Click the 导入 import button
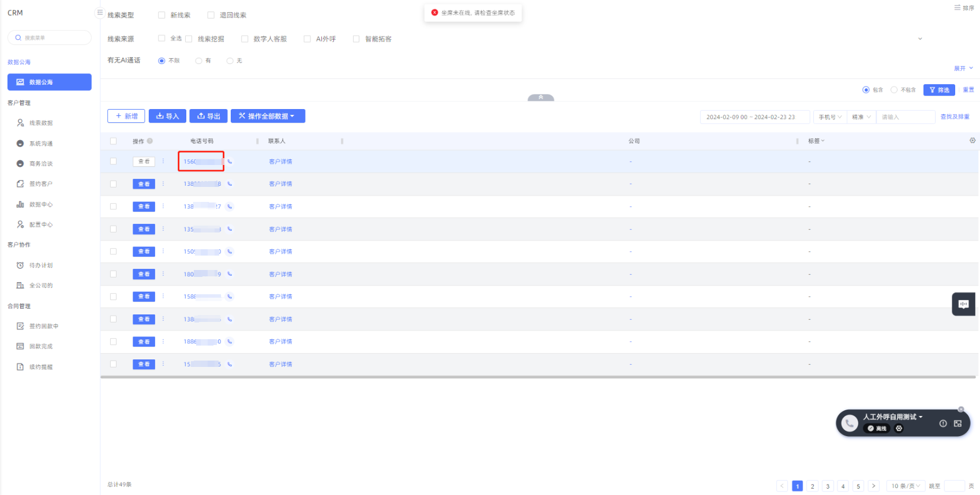Viewport: 980px width, 495px height. pos(167,116)
